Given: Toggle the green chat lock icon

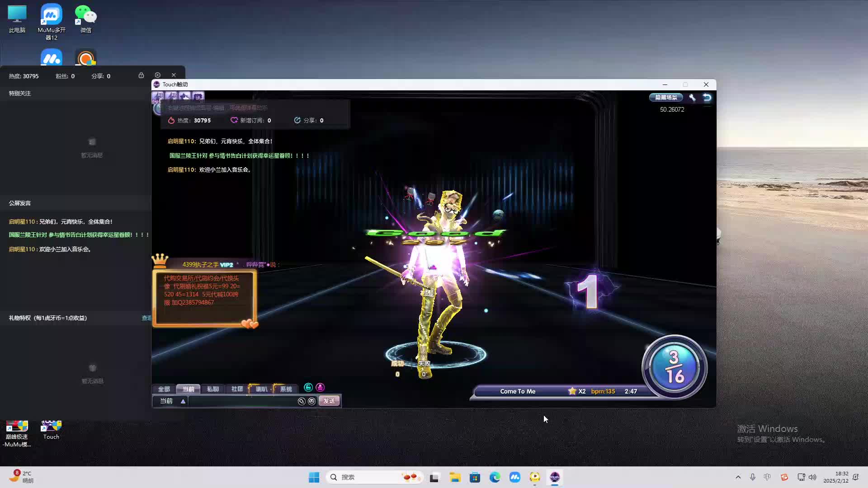Looking at the screenshot, I should point(308,387).
